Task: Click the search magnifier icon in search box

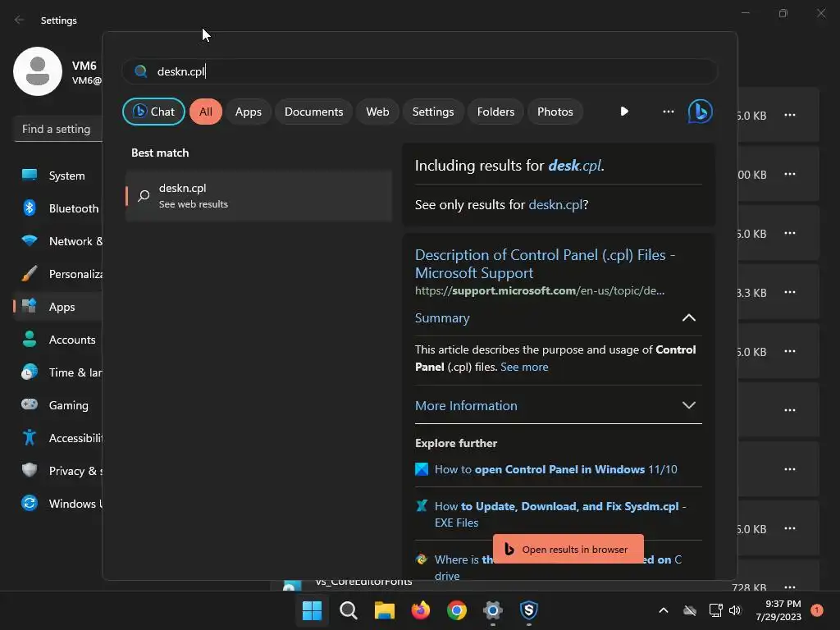Action: pyautogui.click(x=141, y=71)
